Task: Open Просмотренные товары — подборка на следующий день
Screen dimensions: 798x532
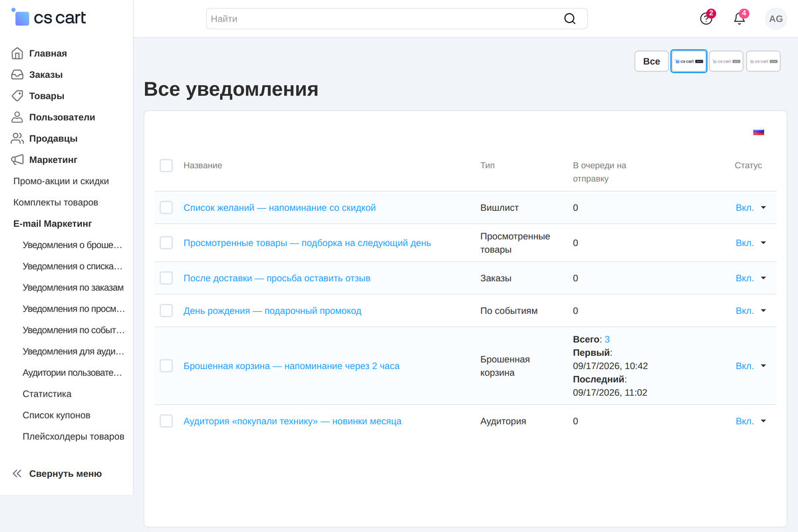Action: click(307, 243)
